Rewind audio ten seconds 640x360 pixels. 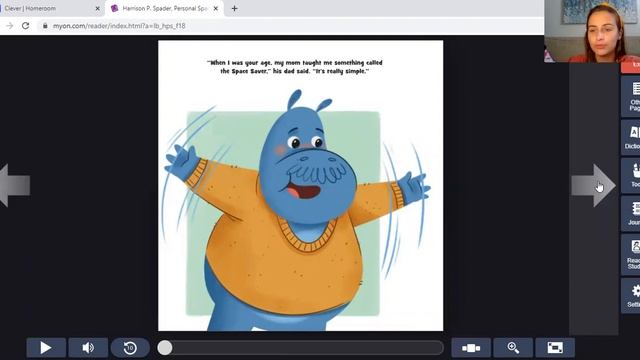(x=130, y=348)
